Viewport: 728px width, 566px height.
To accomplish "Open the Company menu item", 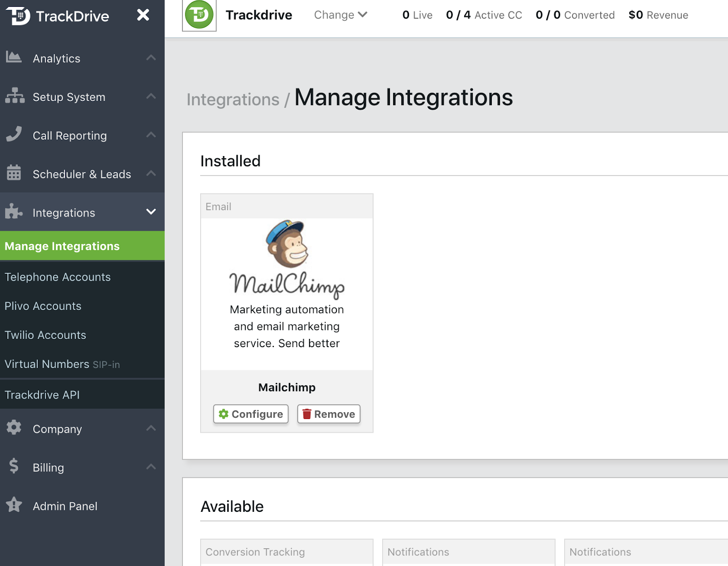I will [x=82, y=429].
